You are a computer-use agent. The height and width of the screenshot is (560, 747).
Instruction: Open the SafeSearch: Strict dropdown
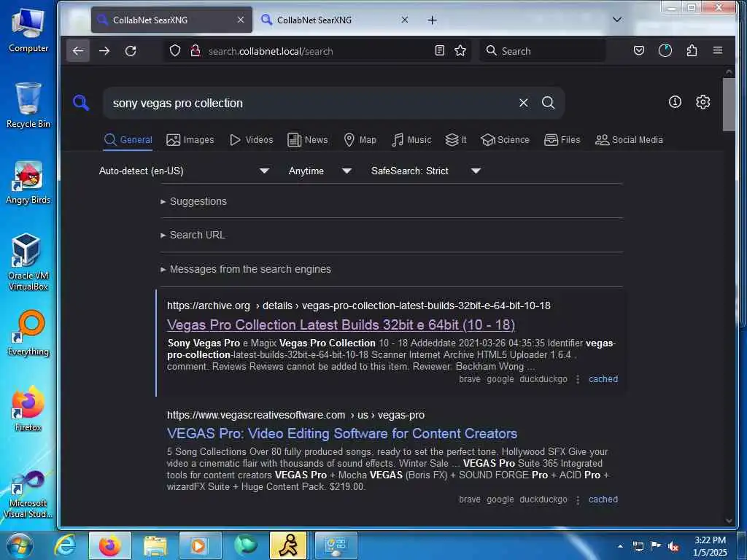pyautogui.click(x=426, y=171)
